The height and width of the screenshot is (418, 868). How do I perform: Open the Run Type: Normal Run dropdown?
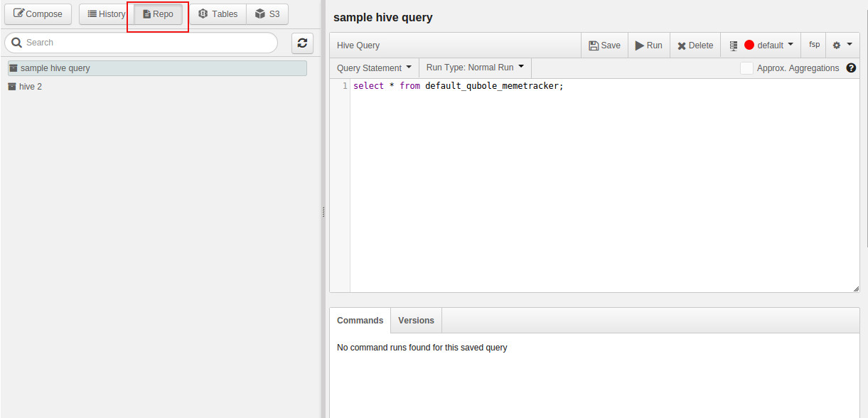(475, 68)
